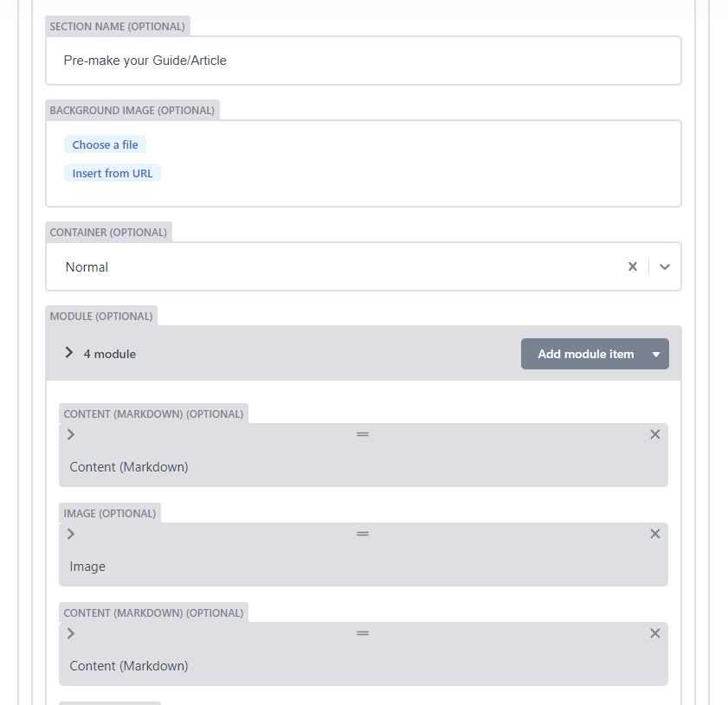Expand the second Content (Markdown) module

(71, 633)
